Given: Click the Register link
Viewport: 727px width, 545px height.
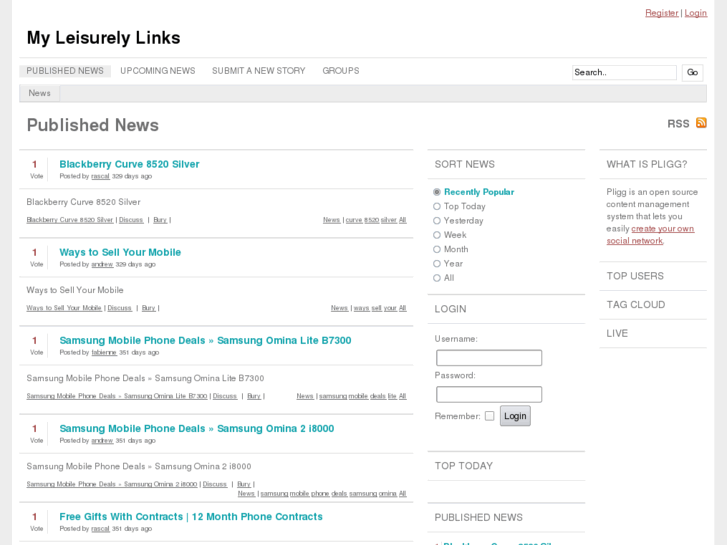Looking at the screenshot, I should tap(662, 13).
